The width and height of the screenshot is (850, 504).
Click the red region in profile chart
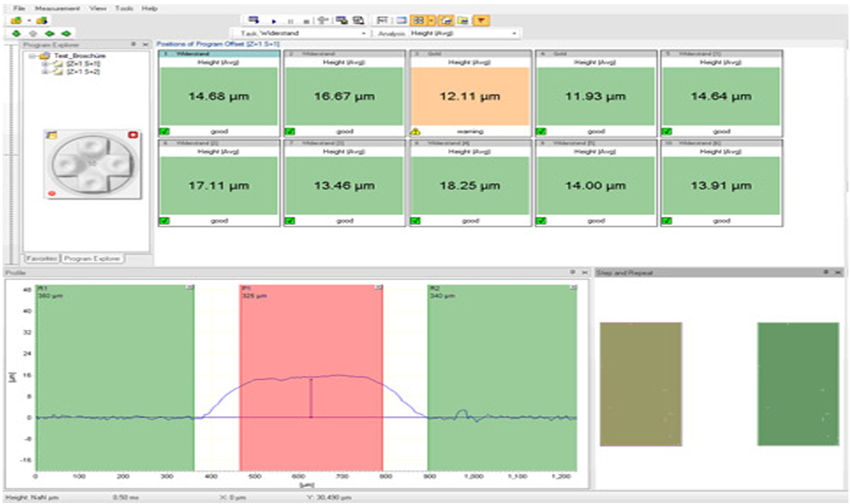click(311, 335)
